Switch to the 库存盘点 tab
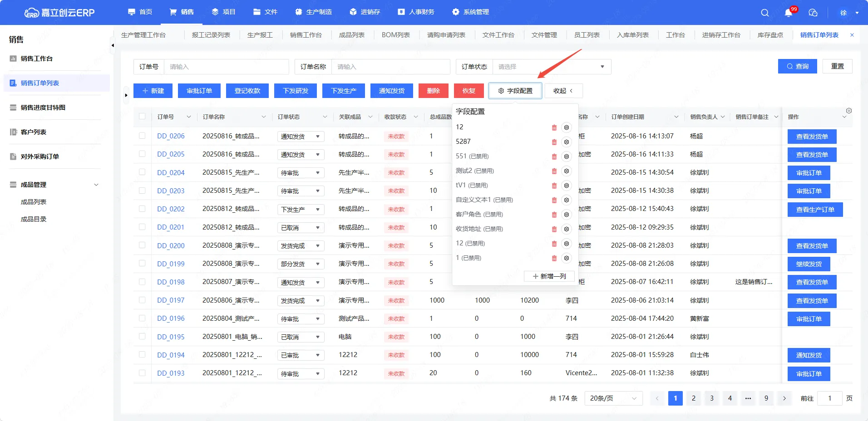The width and height of the screenshot is (868, 421). tap(770, 35)
